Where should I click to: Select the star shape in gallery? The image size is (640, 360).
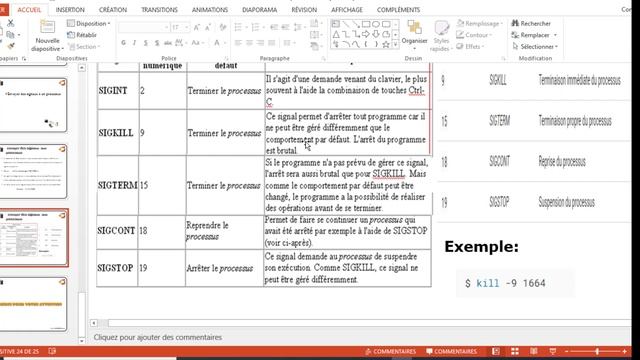pyautogui.click(x=386, y=44)
